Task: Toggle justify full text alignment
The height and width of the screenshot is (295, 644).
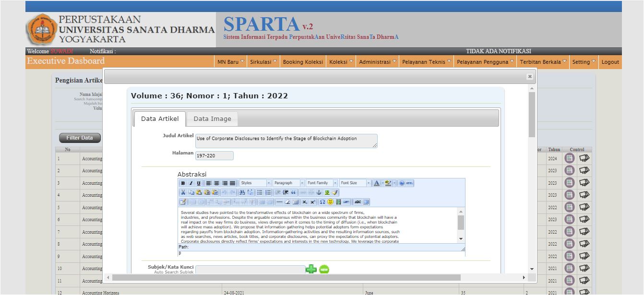Action: click(233, 183)
